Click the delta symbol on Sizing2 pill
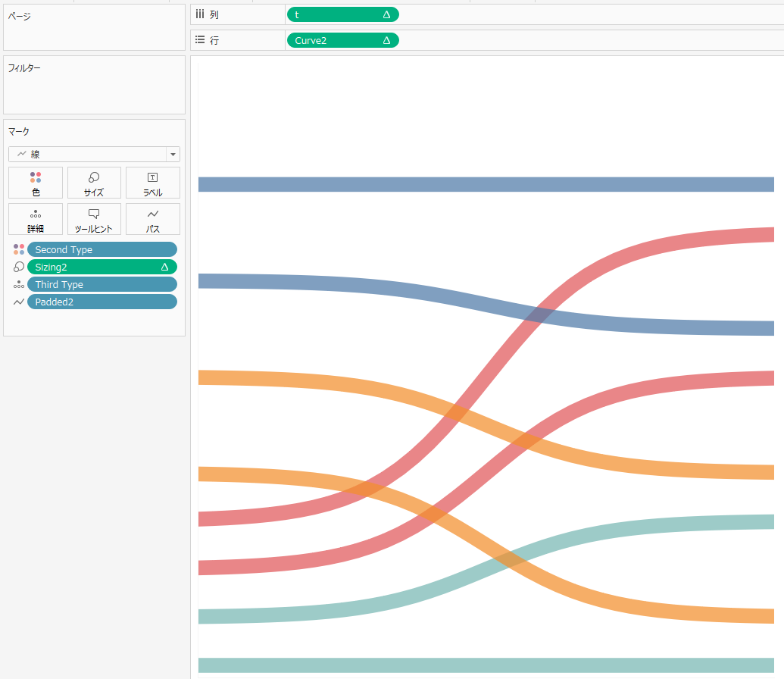The height and width of the screenshot is (679, 784). (164, 268)
